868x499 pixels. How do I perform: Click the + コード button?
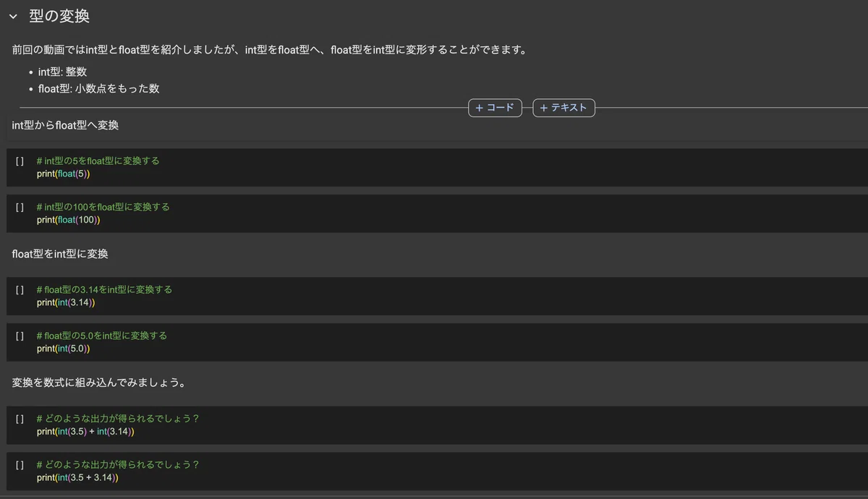(x=495, y=108)
